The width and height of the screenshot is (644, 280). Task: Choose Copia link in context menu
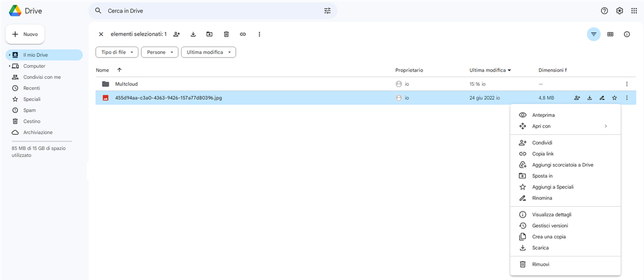tap(565, 154)
